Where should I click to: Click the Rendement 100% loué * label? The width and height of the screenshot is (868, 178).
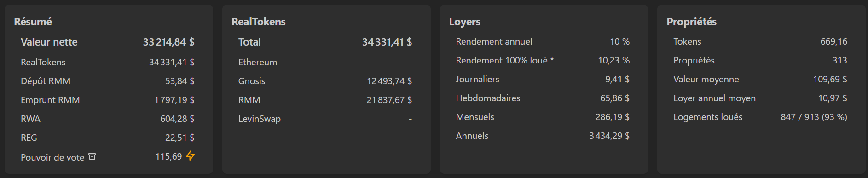(x=504, y=60)
